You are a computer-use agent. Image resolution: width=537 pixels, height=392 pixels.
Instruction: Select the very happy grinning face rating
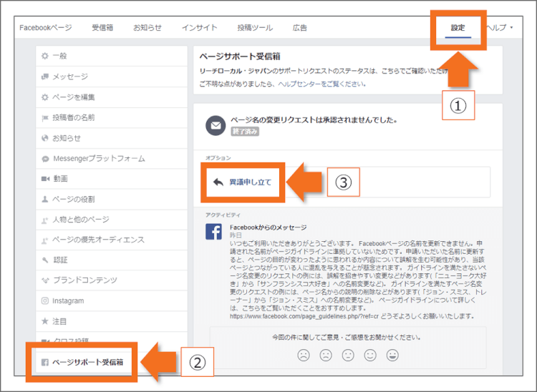point(392,355)
